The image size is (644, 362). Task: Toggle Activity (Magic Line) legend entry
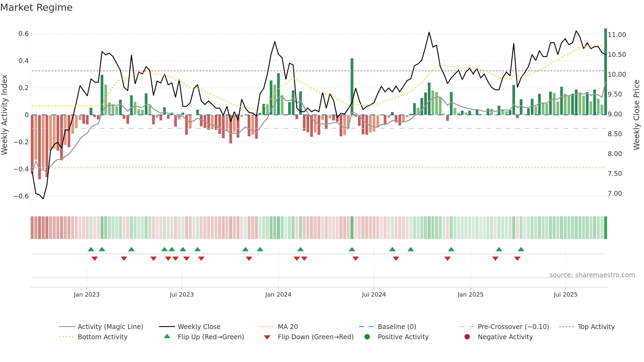tap(101, 327)
